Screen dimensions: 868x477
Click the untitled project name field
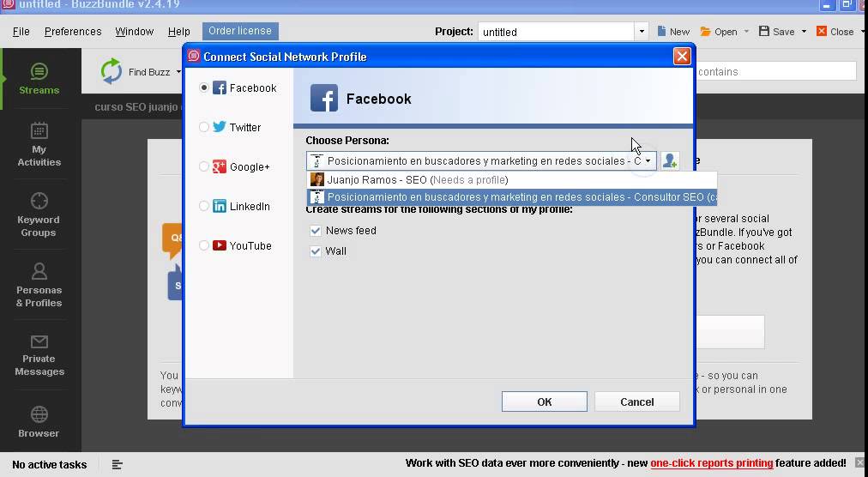[x=556, y=32]
